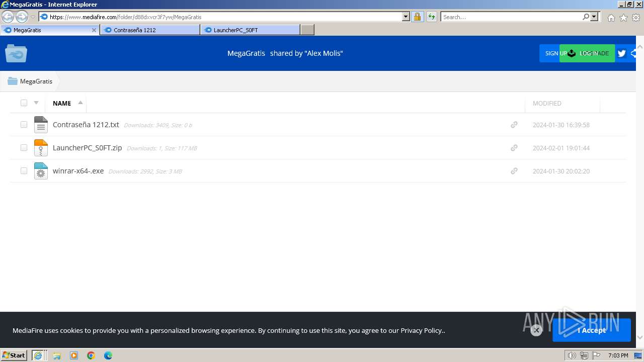Image resolution: width=644 pixels, height=362 pixels.
Task: Click the MegaGratis breadcrumb link
Action: point(36,81)
